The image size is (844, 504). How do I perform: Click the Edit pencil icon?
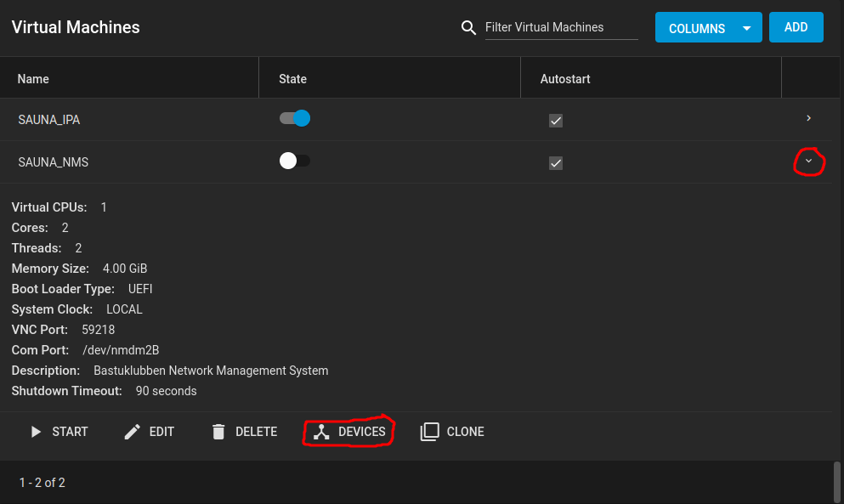pyautogui.click(x=132, y=432)
